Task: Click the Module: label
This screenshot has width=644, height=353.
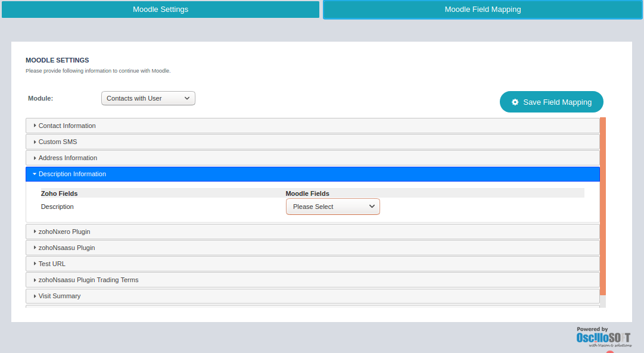Action: [41, 98]
